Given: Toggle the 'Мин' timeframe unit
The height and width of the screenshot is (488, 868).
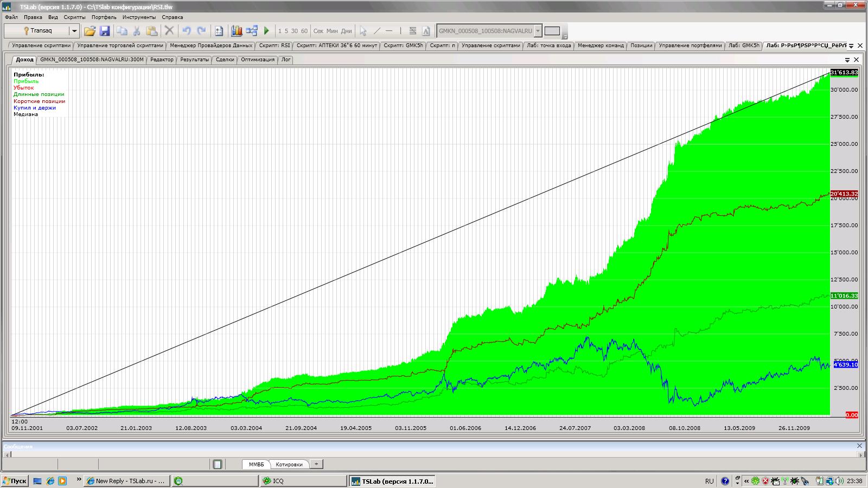Looking at the screenshot, I should (x=332, y=31).
